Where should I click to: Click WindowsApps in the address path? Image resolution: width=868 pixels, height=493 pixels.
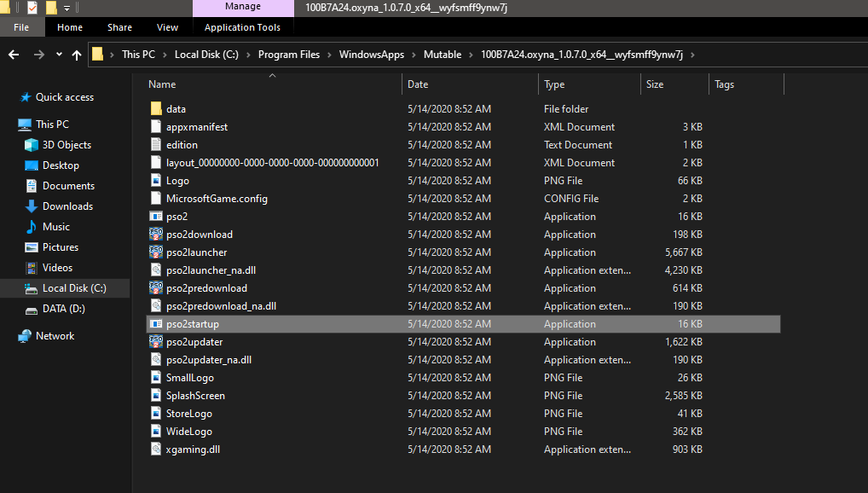372,55
